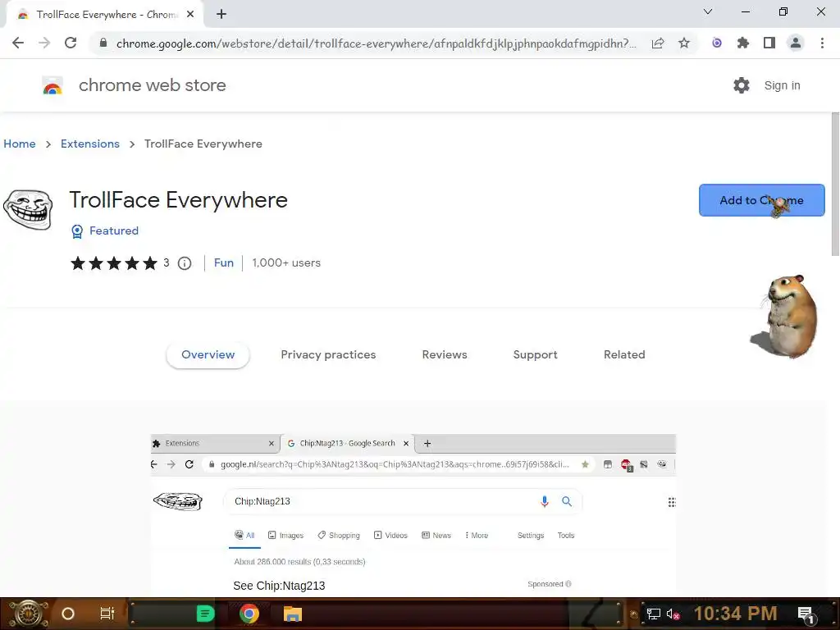View the Support tab
The width and height of the screenshot is (840, 630).
click(535, 354)
